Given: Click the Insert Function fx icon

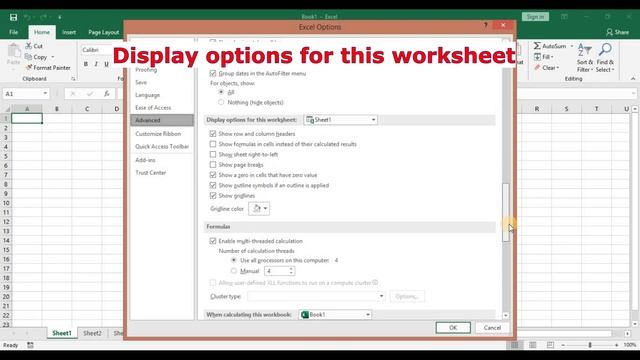Looking at the screenshot, I should [107, 93].
